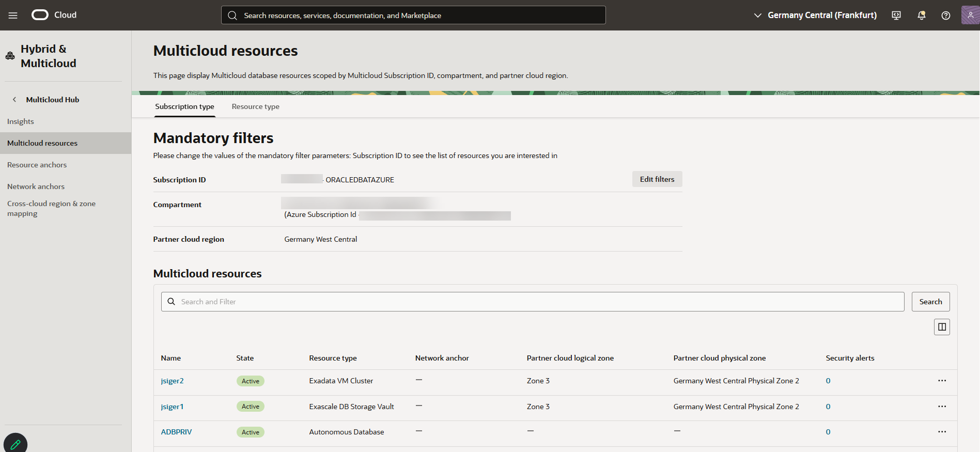The width and height of the screenshot is (980, 452).
Task: Open the jsiger2 resource link
Action: [172, 381]
